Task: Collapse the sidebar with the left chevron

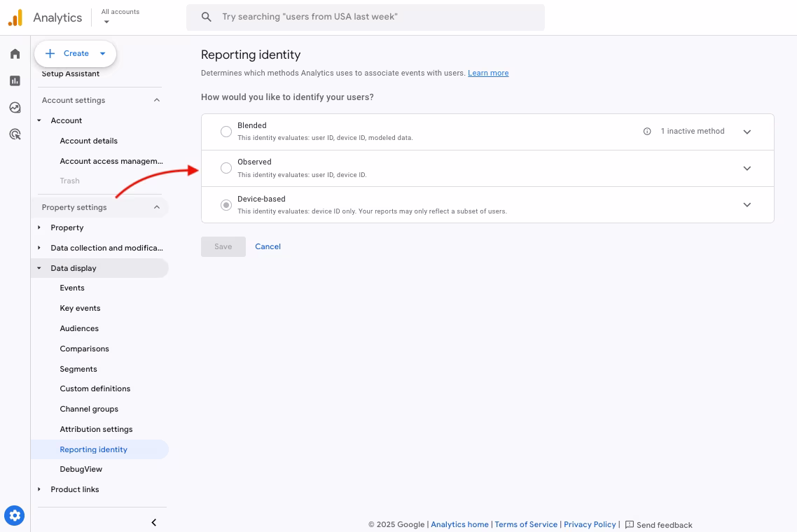Action: [x=153, y=522]
